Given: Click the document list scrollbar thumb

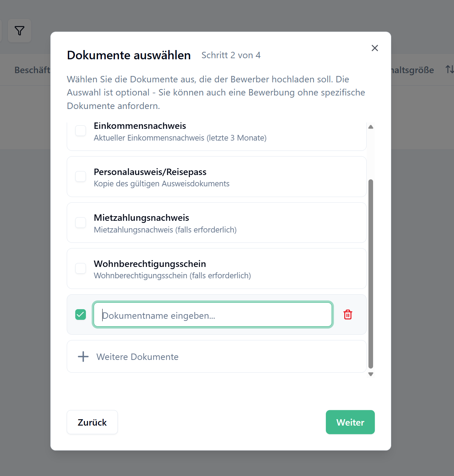Looking at the screenshot, I should (x=371, y=273).
